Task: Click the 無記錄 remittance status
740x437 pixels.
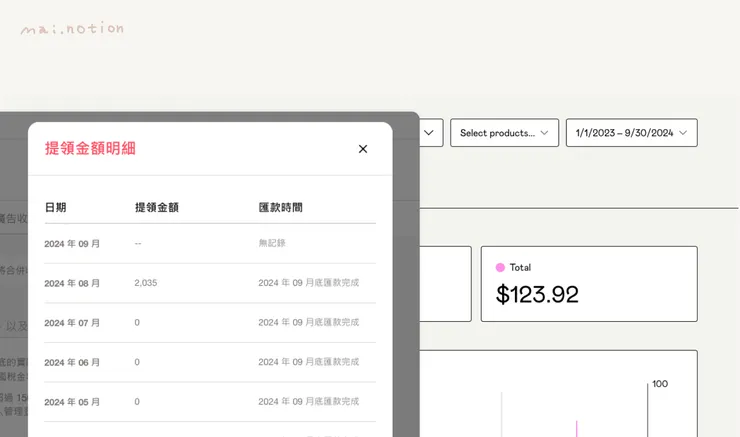Action: (x=272, y=243)
